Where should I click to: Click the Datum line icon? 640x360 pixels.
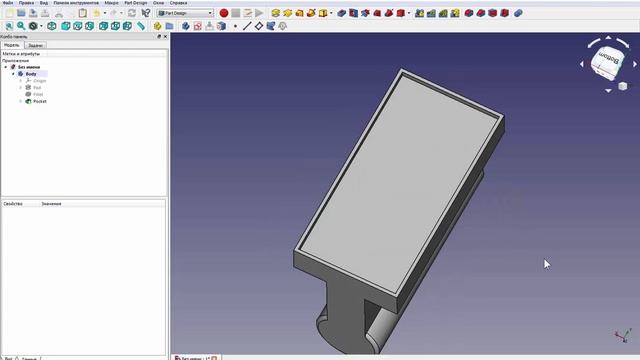point(247,26)
